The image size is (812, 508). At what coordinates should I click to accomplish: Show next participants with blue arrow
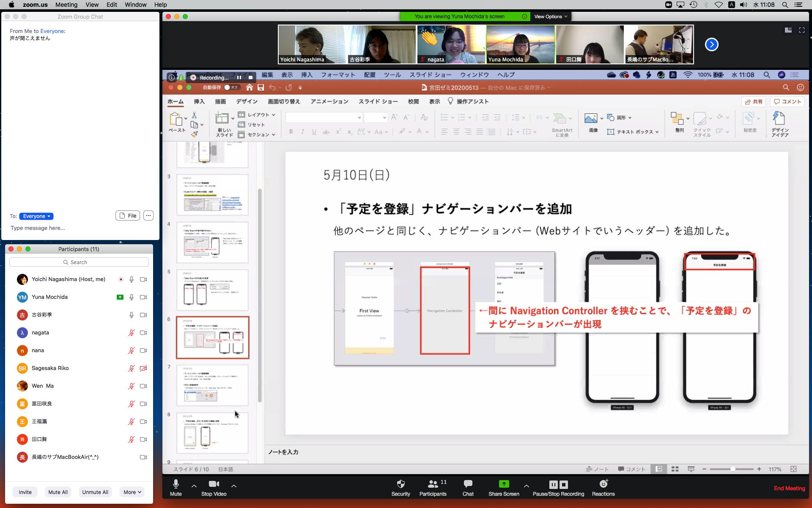711,44
